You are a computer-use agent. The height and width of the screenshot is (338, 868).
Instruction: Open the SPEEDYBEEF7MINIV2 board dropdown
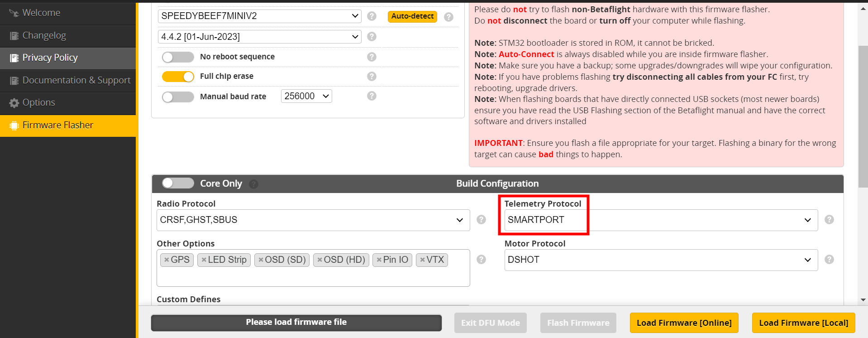coord(259,16)
